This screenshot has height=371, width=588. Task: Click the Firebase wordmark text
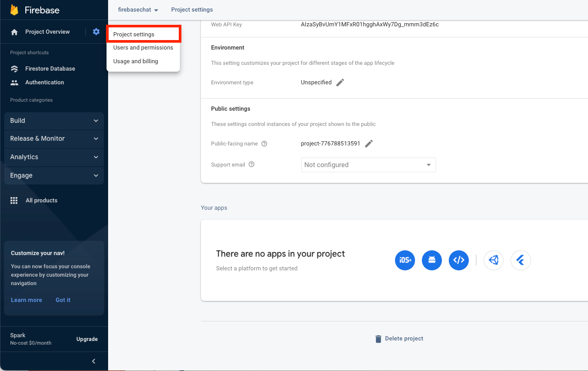coord(42,10)
